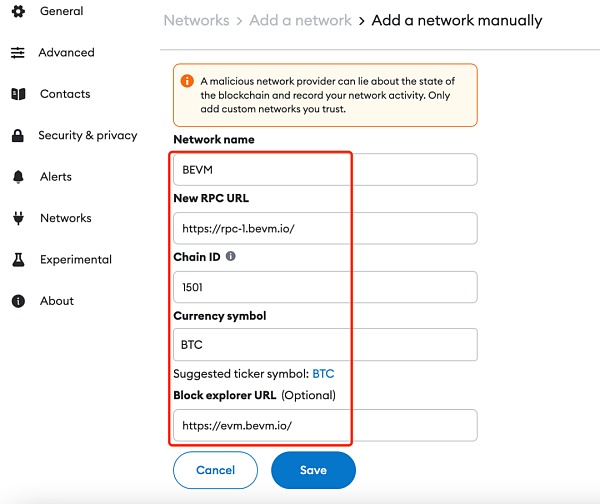The width and height of the screenshot is (600, 504).
Task: Click the Experimental flask icon
Action: point(17,260)
